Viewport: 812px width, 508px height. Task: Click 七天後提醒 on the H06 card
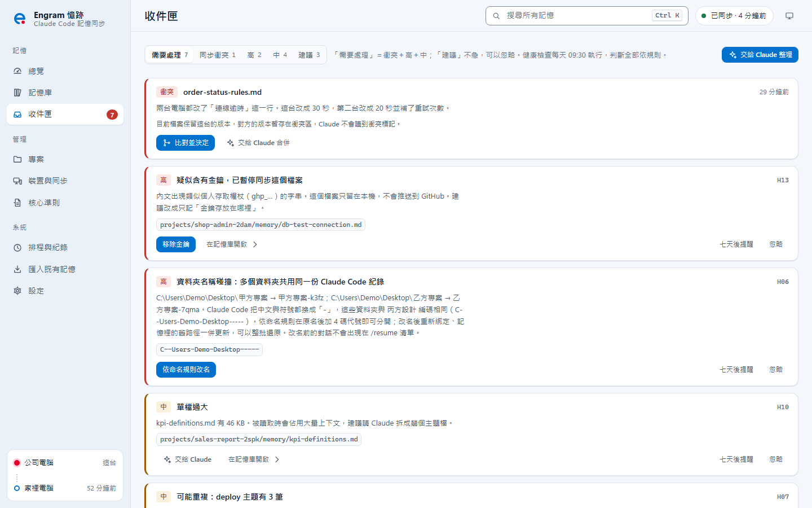pyautogui.click(x=736, y=370)
